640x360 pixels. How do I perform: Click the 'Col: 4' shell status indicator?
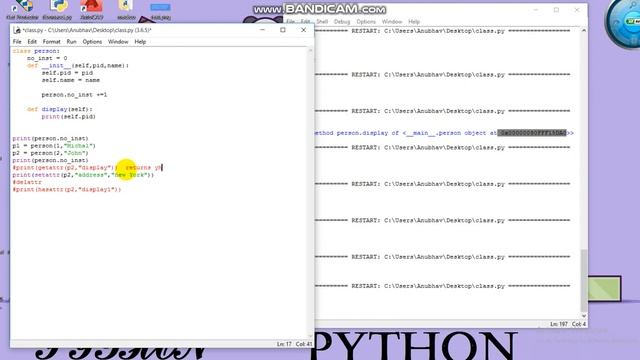click(579, 324)
